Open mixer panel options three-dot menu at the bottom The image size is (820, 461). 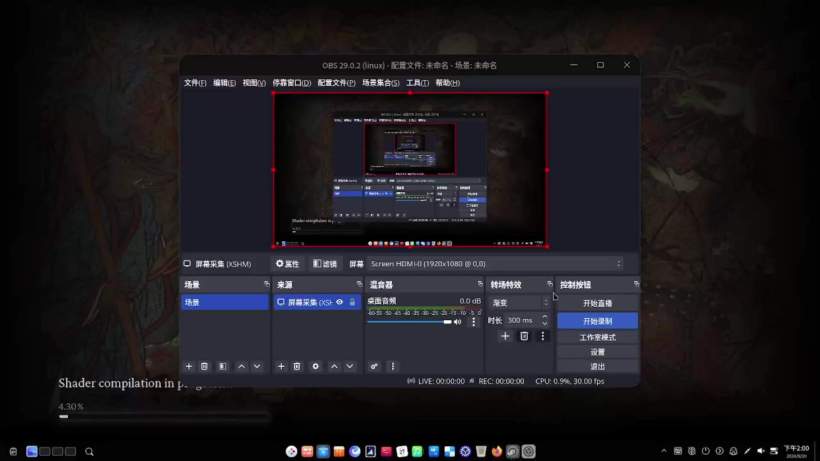[x=393, y=366]
